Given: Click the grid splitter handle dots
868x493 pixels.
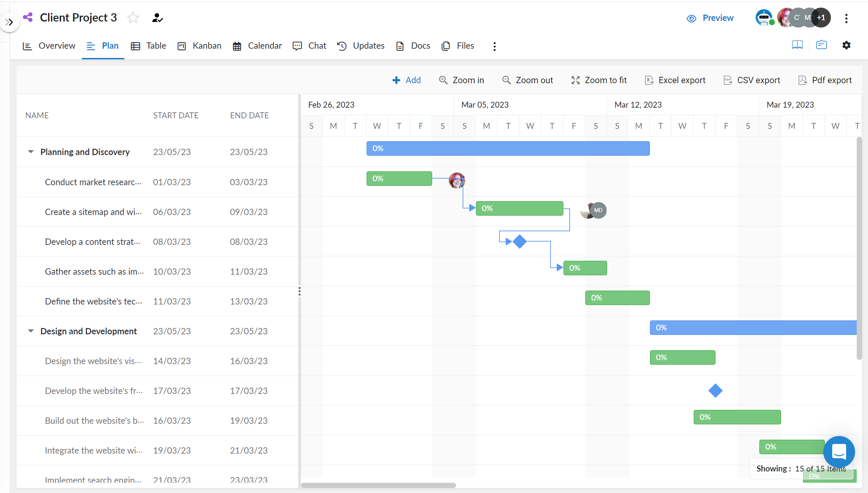Looking at the screenshot, I should 299,291.
